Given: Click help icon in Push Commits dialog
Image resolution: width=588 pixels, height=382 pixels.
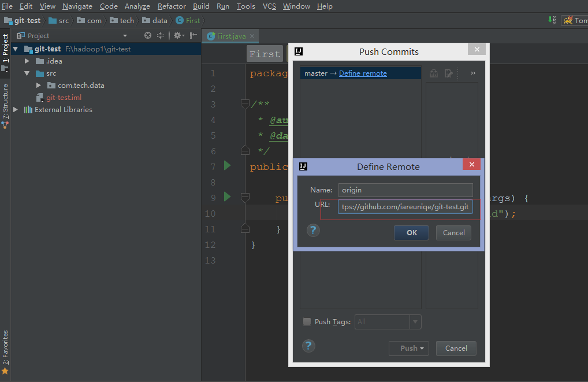Looking at the screenshot, I should (x=308, y=346).
